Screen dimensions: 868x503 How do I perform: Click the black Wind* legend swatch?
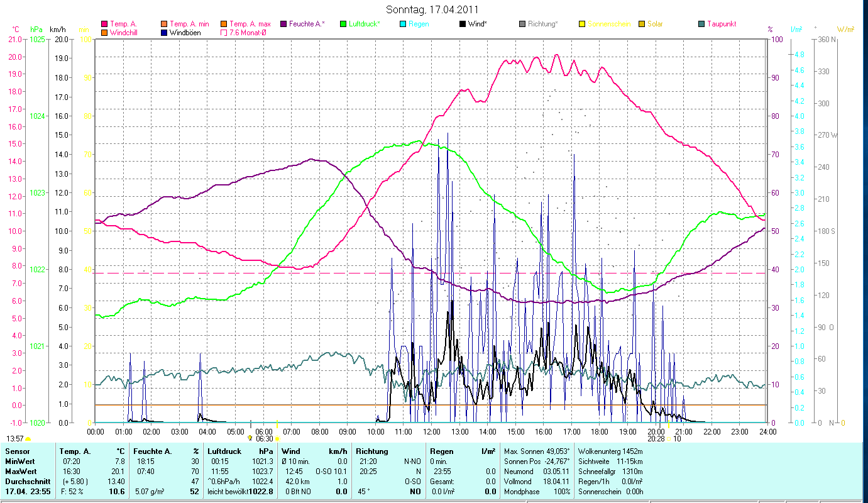click(x=463, y=24)
